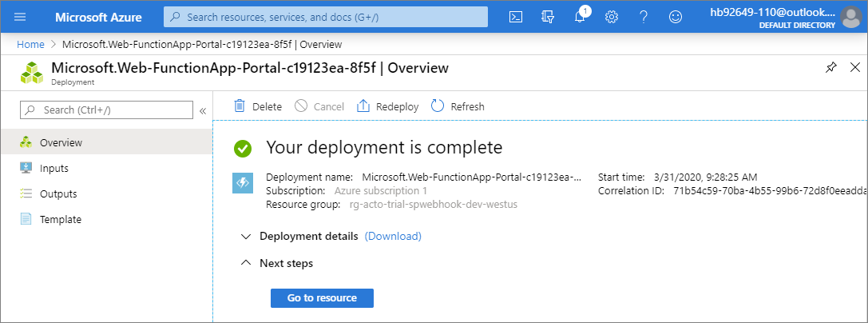
Task: Open the Directory and subscription filter
Action: pyautogui.click(x=548, y=17)
